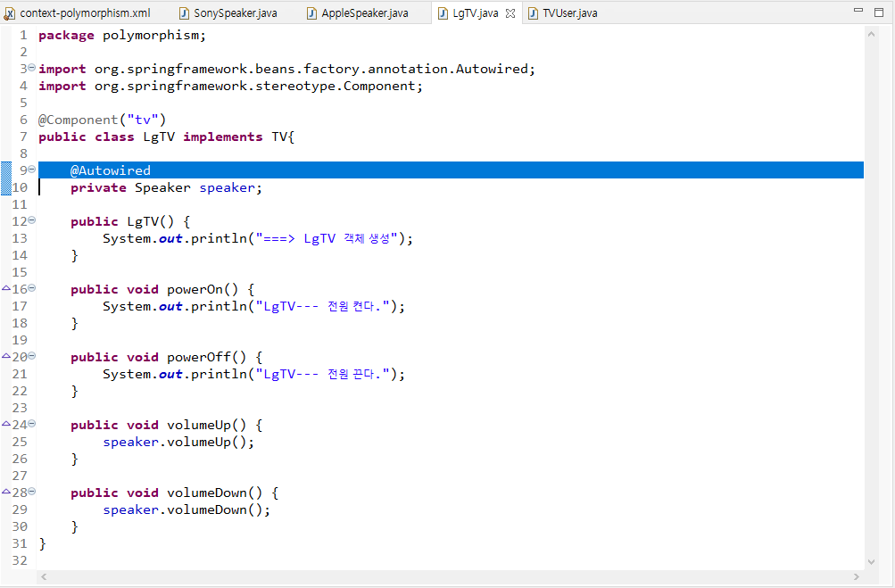
Task: Switch to context-polymorphism.xml tab
Action: click(85, 13)
